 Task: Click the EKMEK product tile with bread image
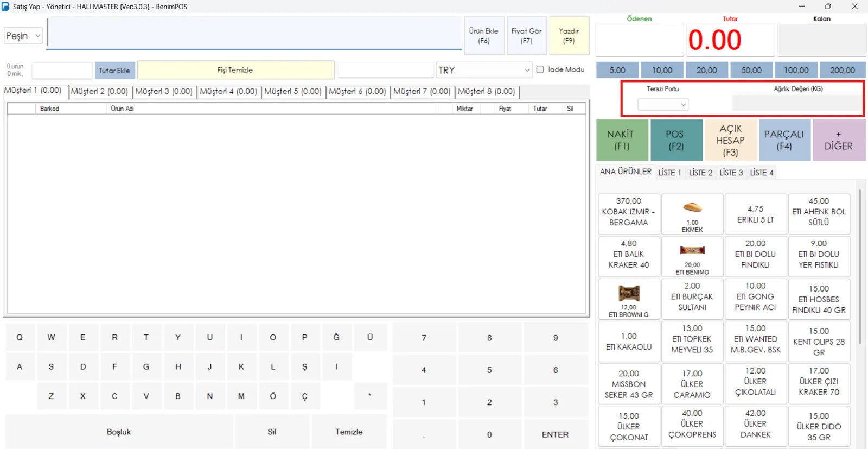pos(692,214)
